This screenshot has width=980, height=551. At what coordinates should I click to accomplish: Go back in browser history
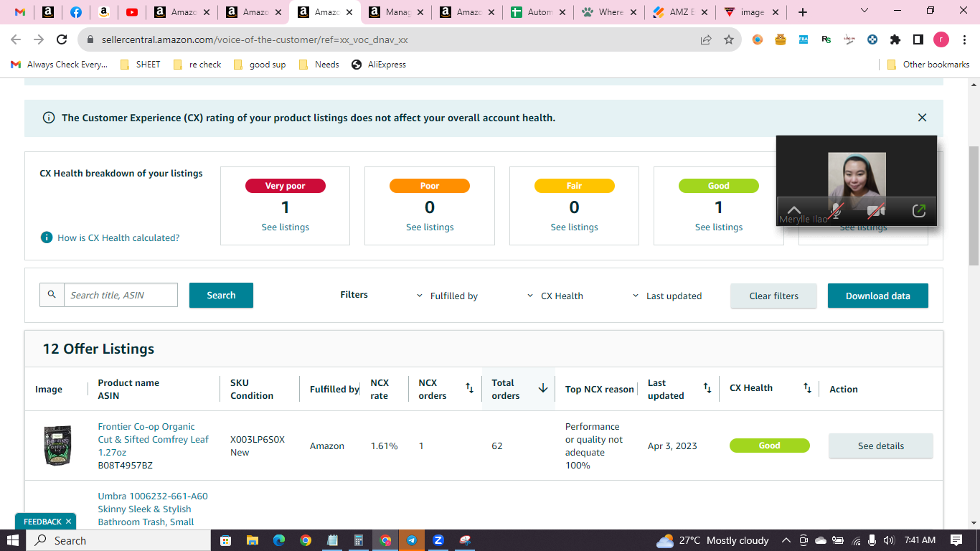[15, 40]
